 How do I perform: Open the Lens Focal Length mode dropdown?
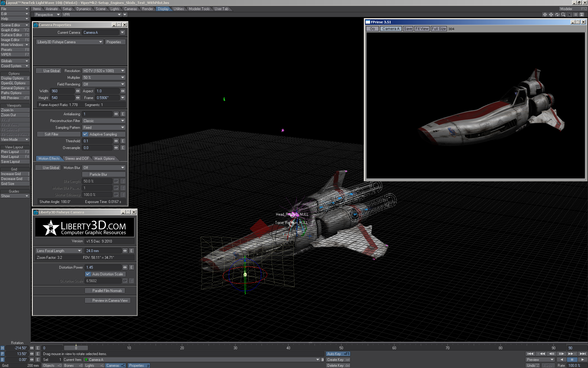(x=59, y=251)
